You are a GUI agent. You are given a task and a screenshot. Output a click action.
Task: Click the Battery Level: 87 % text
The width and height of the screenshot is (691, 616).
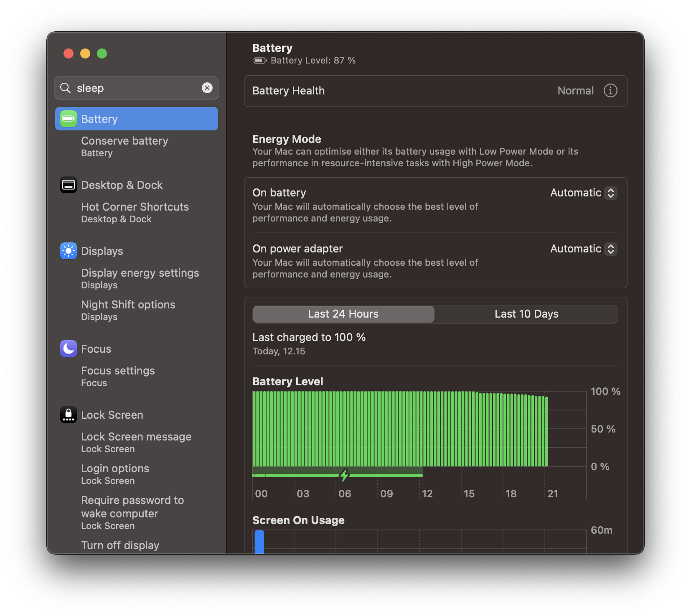(313, 61)
